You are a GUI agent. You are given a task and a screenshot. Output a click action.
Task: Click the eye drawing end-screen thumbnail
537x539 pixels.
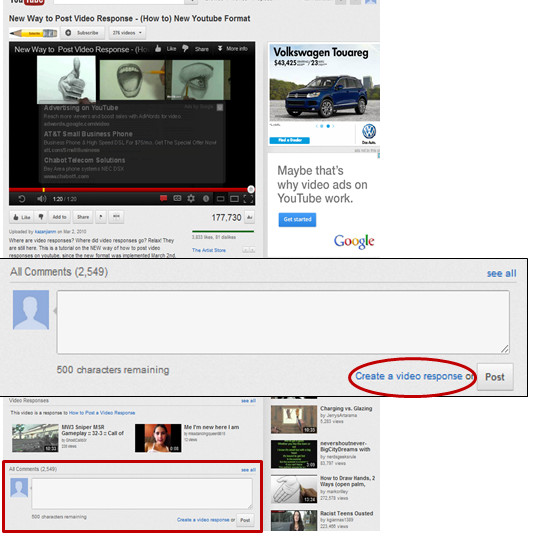click(x=198, y=80)
